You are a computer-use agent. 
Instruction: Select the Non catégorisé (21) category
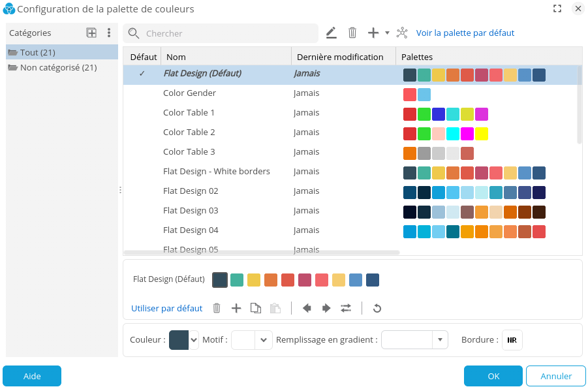[57, 67]
